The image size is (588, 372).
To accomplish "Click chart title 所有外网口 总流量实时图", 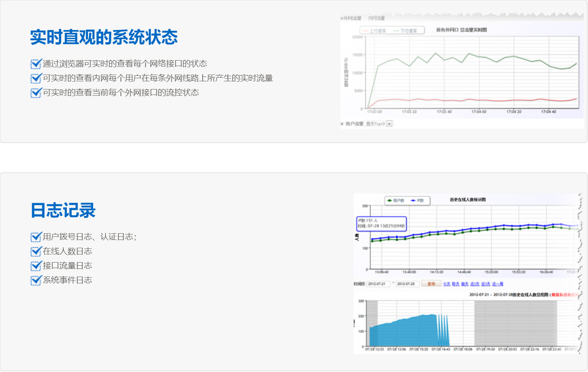I will click(462, 30).
